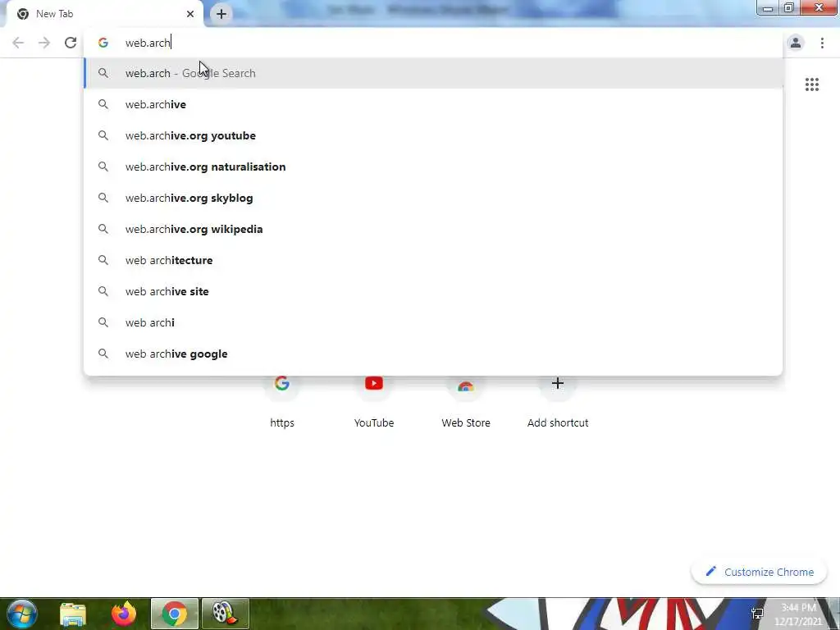The image size is (840, 630).
Task: Click the address bar containing web.arch
Action: tap(433, 43)
